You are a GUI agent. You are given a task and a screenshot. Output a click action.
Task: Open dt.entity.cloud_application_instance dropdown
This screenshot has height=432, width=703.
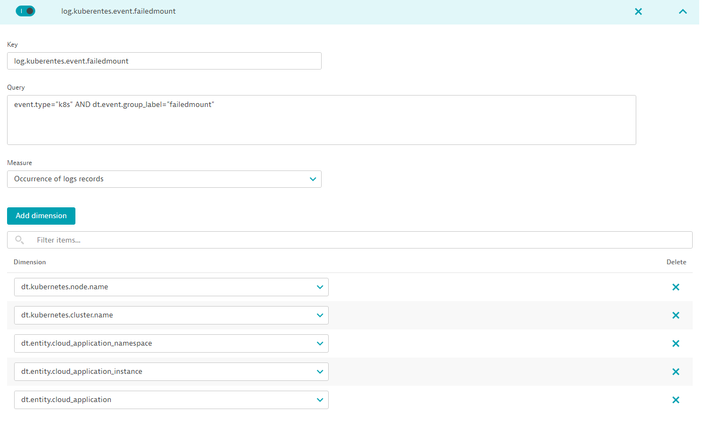click(171, 371)
